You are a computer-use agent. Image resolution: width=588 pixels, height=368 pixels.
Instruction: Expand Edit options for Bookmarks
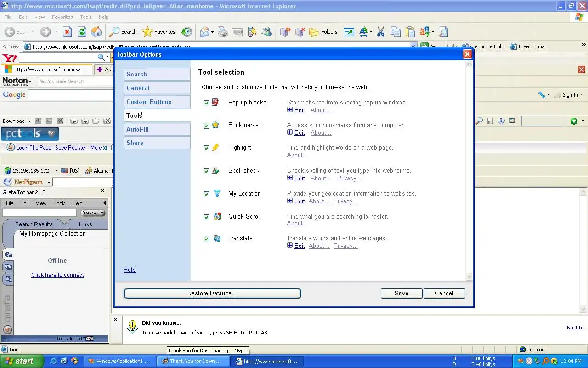(x=296, y=132)
